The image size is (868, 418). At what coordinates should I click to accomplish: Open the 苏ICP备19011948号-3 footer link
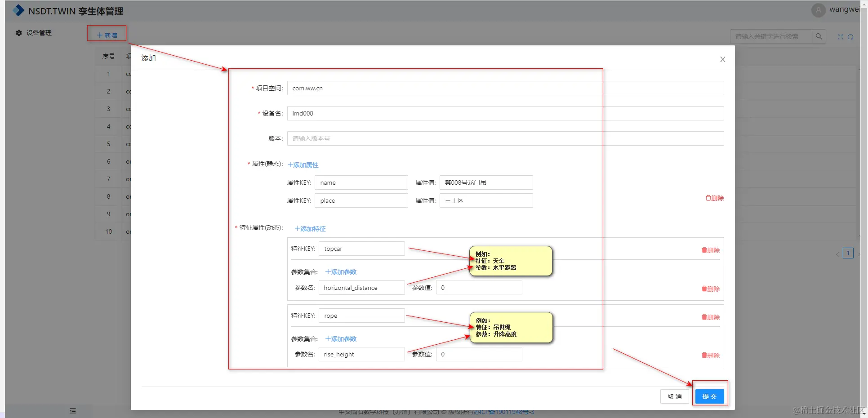point(504,412)
